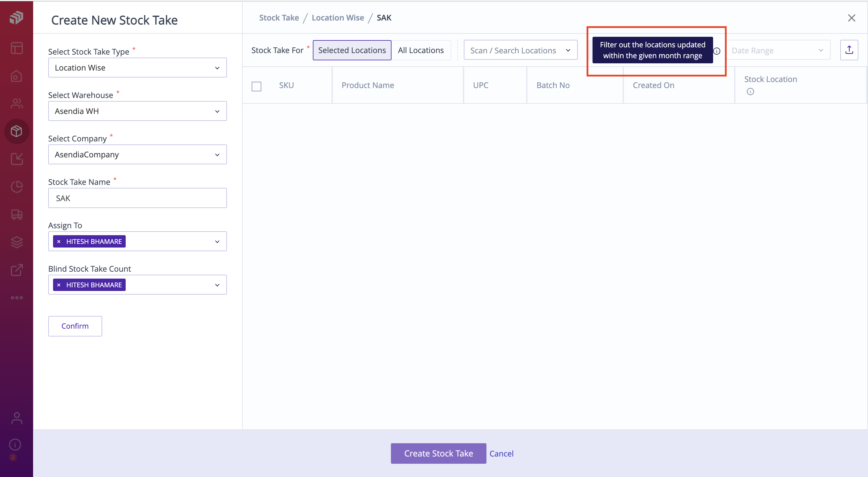
Task: Click the Confirm button
Action: (75, 326)
